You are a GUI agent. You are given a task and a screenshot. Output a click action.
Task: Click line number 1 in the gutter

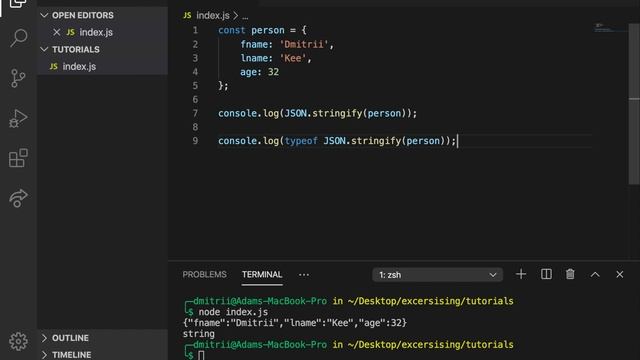coord(195,30)
